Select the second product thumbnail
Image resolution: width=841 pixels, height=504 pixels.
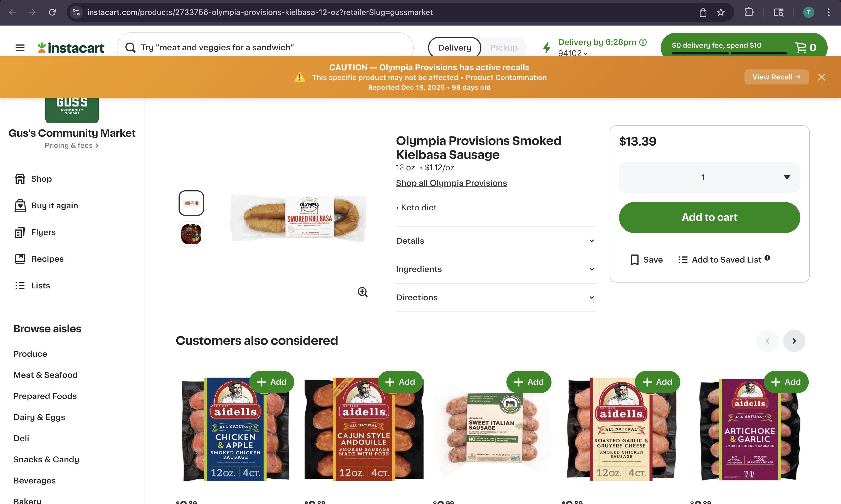coord(191,234)
